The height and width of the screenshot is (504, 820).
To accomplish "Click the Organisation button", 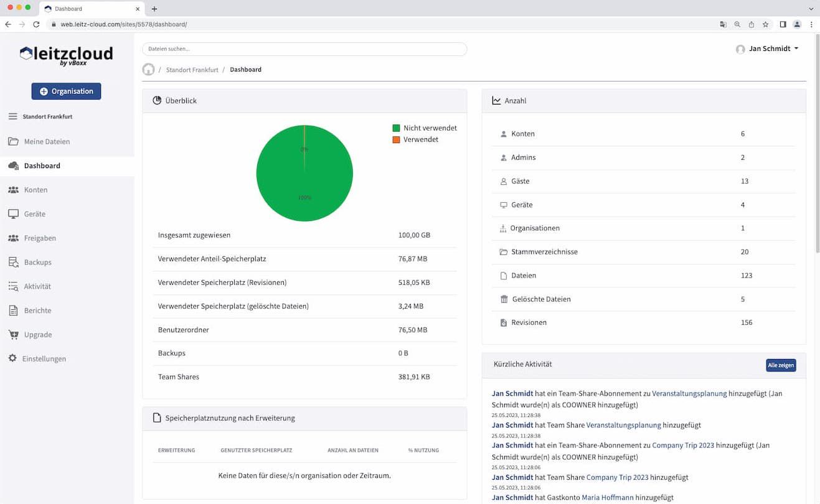I will (x=66, y=91).
